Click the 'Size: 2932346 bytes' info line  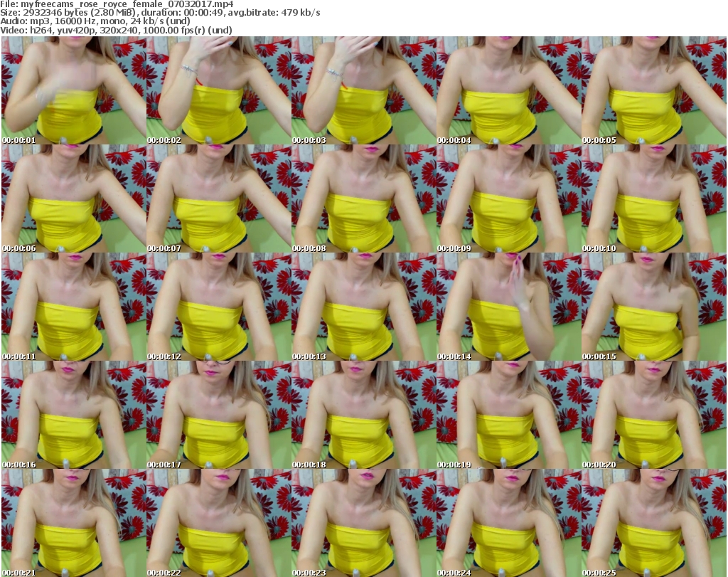[160, 13]
